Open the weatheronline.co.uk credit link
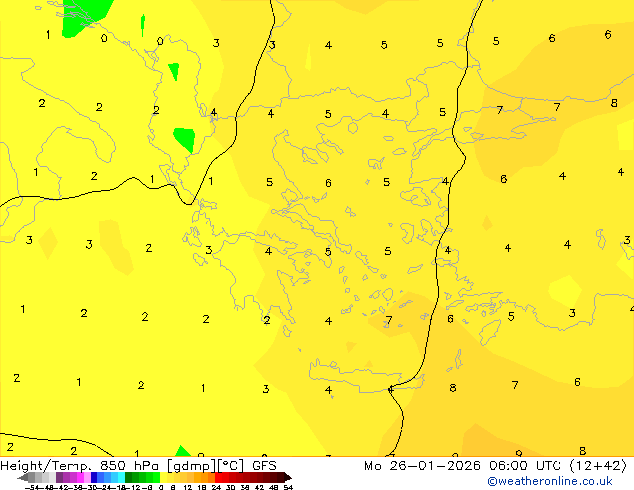Image resolution: width=634 pixels, height=490 pixels. click(550, 481)
